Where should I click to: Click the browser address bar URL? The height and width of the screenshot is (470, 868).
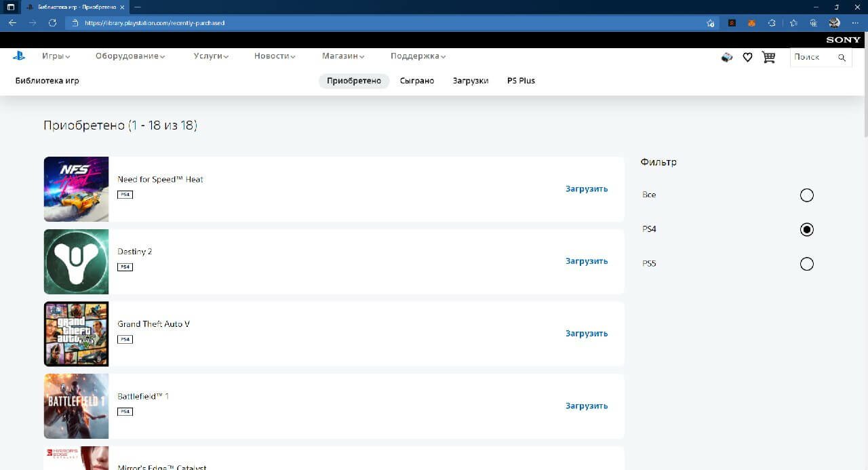tap(155, 22)
